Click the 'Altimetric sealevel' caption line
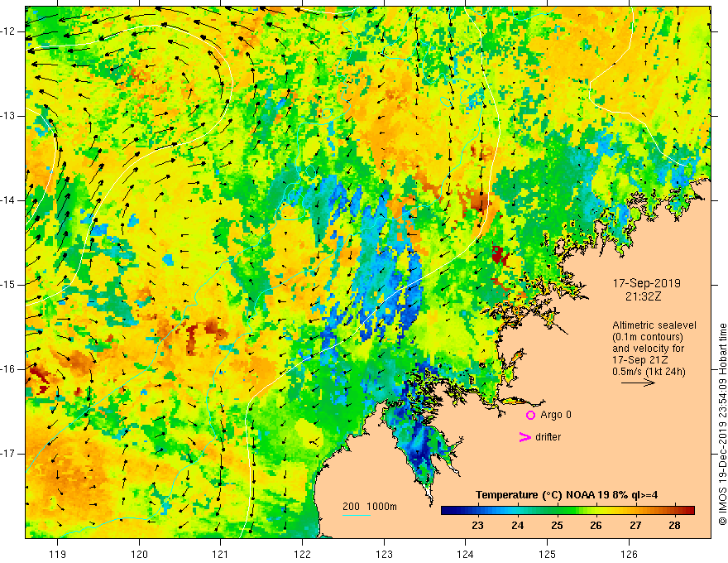728x563 pixels. point(654,325)
